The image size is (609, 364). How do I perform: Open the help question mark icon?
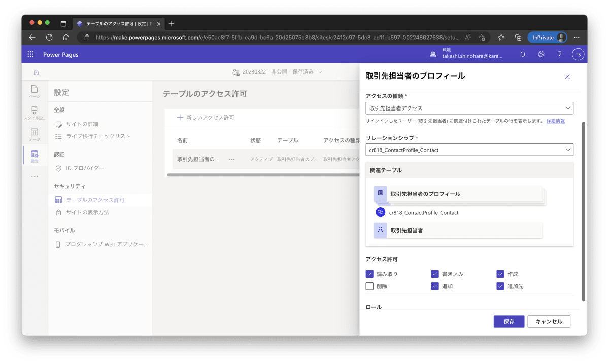(x=559, y=55)
